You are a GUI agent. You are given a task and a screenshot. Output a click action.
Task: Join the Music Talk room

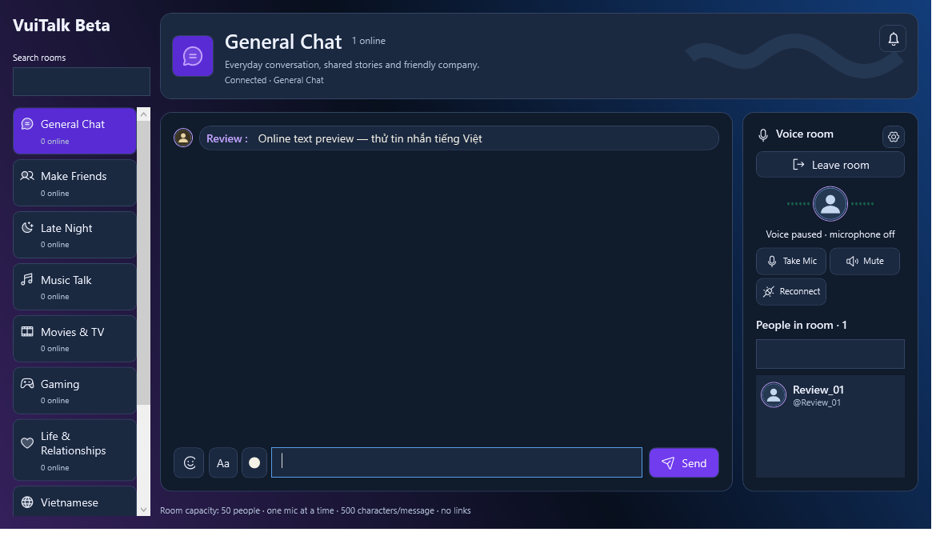coord(74,287)
